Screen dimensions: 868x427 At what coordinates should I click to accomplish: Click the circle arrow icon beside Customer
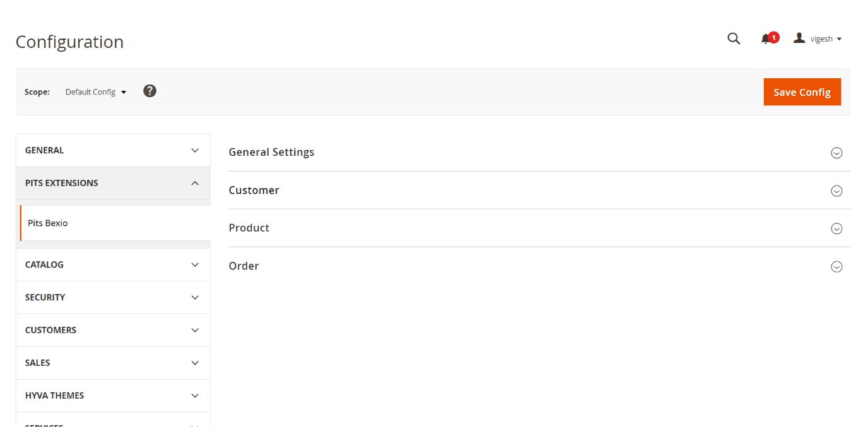836,190
